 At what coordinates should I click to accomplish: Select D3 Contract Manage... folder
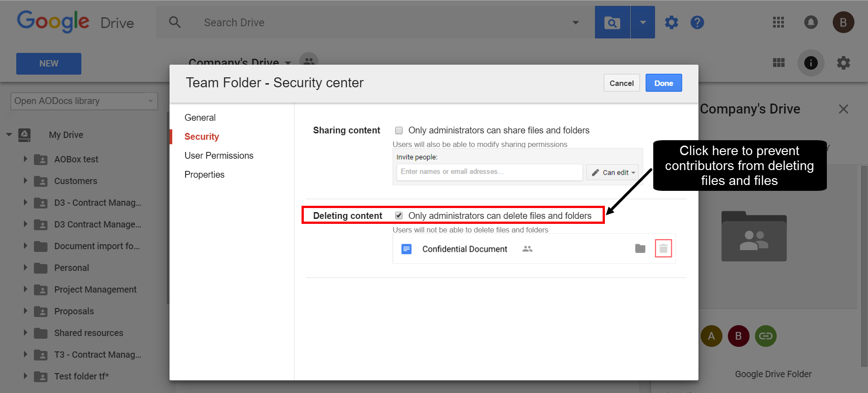pyautogui.click(x=98, y=224)
